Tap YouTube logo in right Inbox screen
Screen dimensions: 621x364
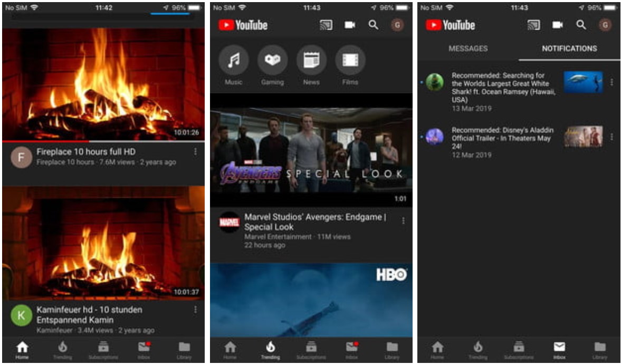tap(450, 25)
